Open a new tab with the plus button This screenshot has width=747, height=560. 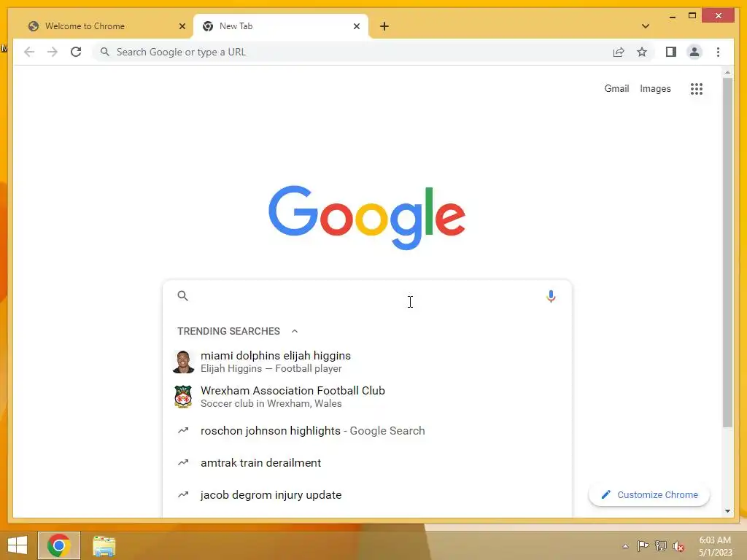[x=384, y=26]
